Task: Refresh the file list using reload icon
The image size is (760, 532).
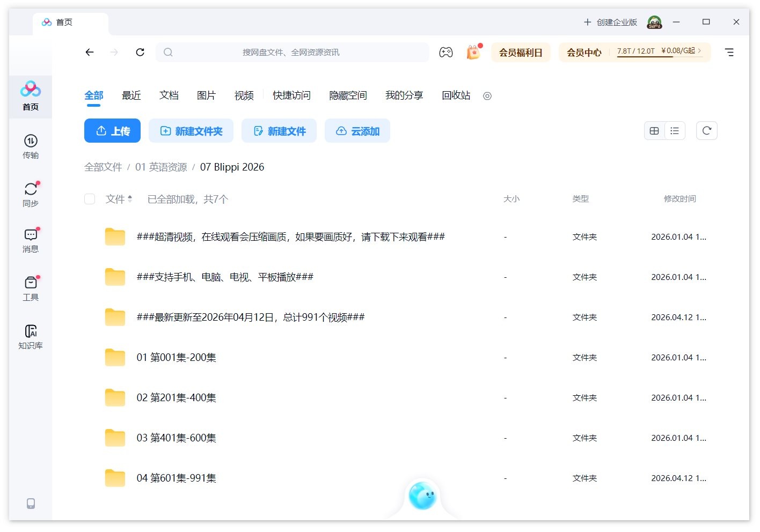Action: [706, 131]
